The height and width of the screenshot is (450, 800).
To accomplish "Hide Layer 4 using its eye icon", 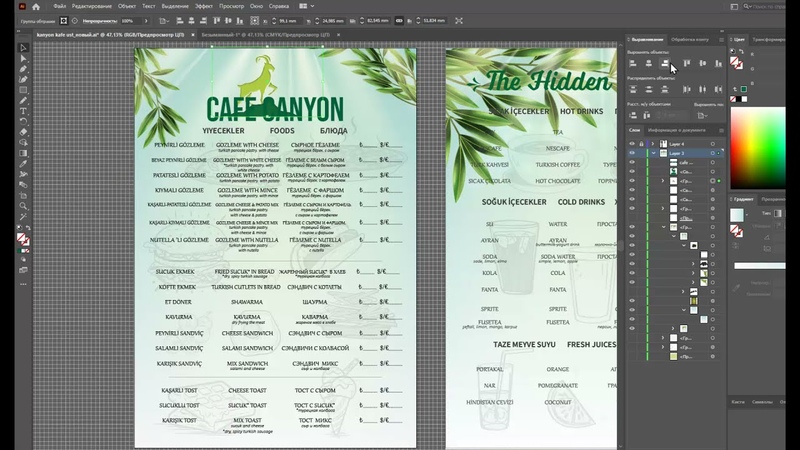I will coord(632,144).
